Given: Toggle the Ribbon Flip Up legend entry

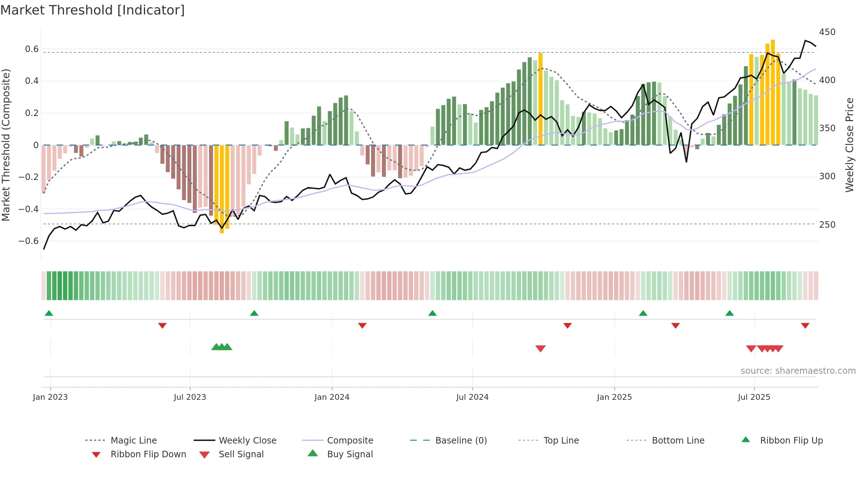Looking at the screenshot, I should 782,440.
